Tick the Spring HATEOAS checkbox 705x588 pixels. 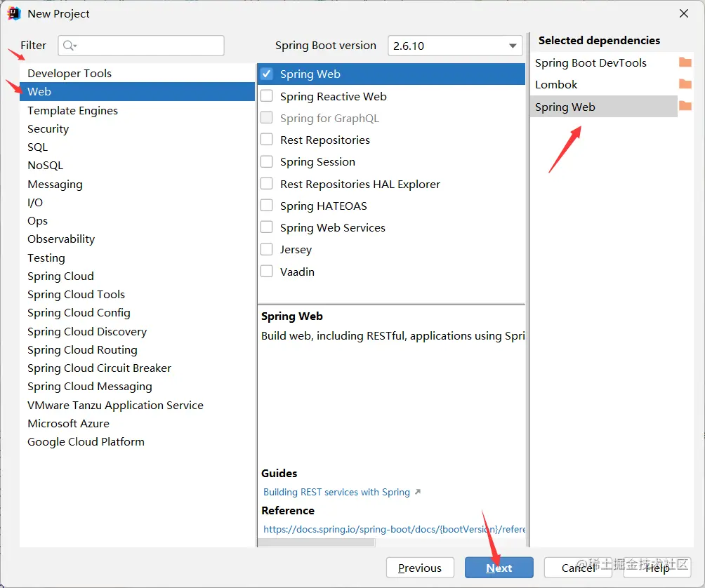[x=267, y=206]
